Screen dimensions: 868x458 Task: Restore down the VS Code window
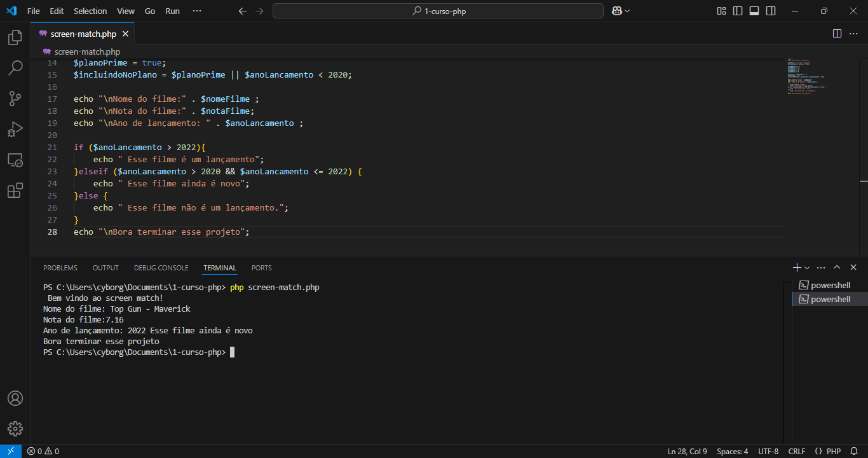[x=824, y=11]
